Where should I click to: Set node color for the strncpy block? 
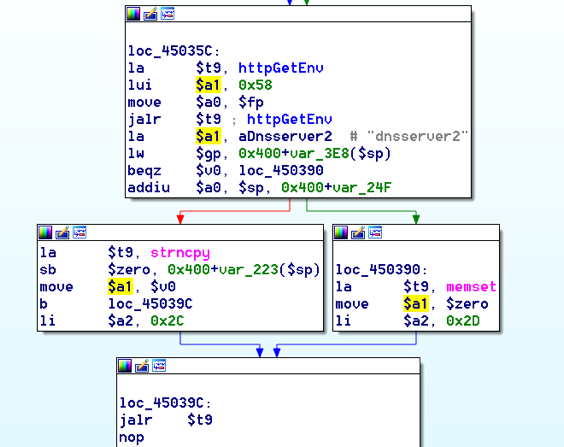click(45, 233)
